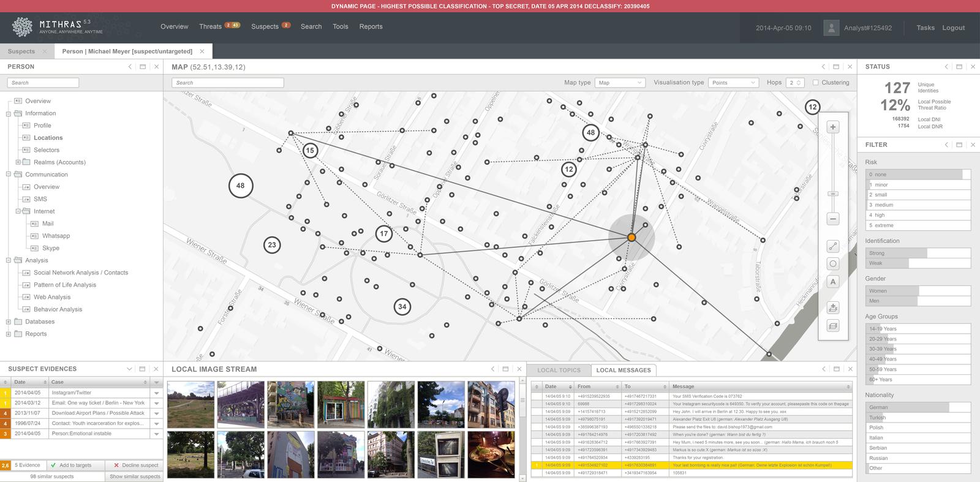Pop out the Status panel window icon
Viewport: 980px width, 482px height.
point(959,67)
